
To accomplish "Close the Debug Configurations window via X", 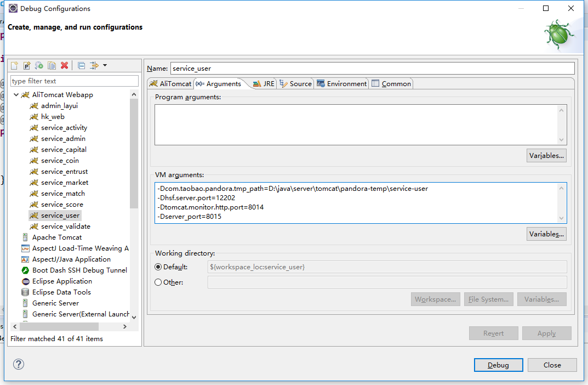I will 571,8.
